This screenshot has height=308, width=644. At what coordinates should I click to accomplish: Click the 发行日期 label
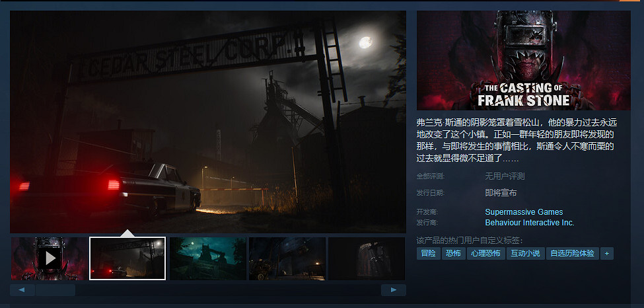[x=431, y=193]
